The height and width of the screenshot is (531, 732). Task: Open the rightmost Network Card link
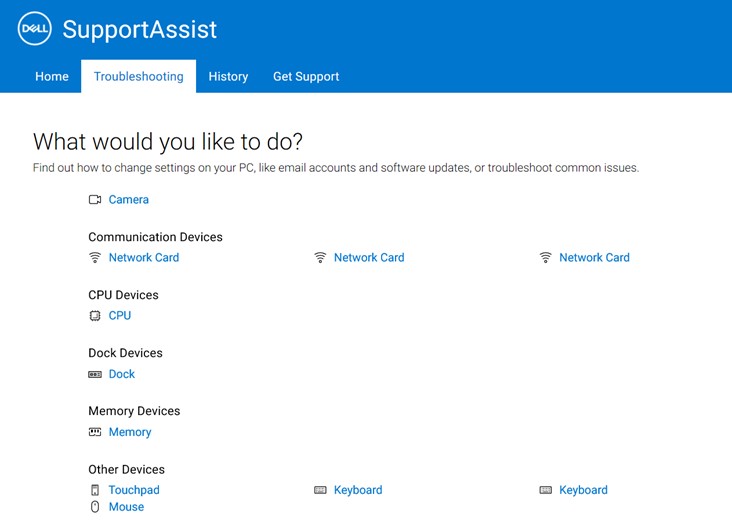pyautogui.click(x=594, y=258)
